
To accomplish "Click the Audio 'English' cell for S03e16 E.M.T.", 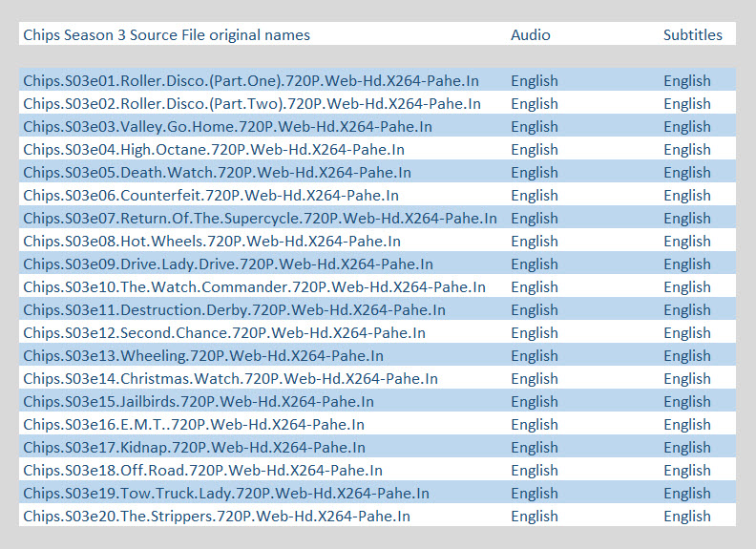I will pos(535,425).
